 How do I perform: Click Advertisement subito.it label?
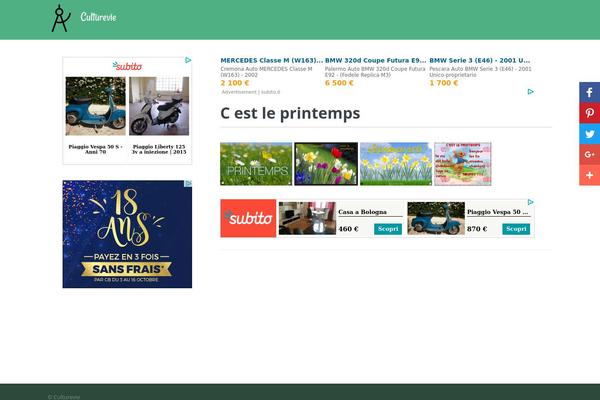(251, 92)
